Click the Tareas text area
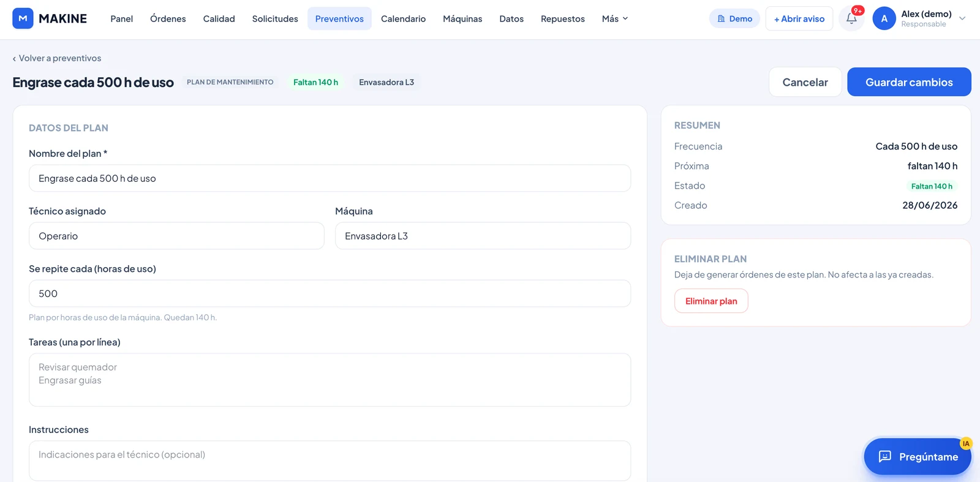This screenshot has height=482, width=980. 330,380
